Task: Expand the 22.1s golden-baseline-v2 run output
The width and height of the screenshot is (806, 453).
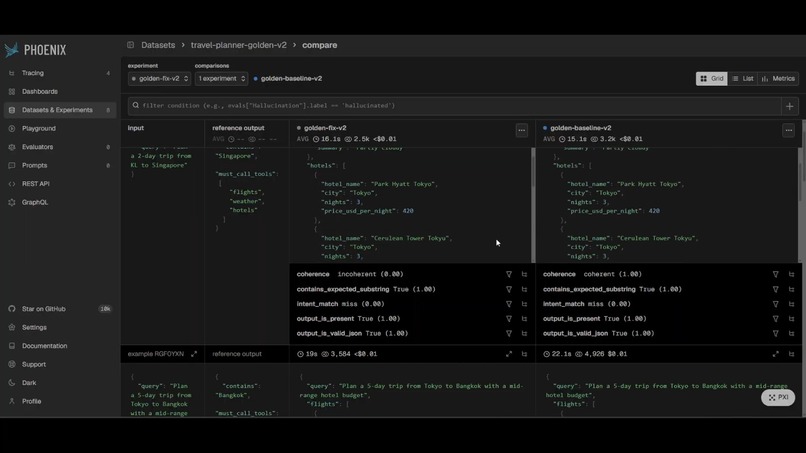Action: pyautogui.click(x=775, y=354)
